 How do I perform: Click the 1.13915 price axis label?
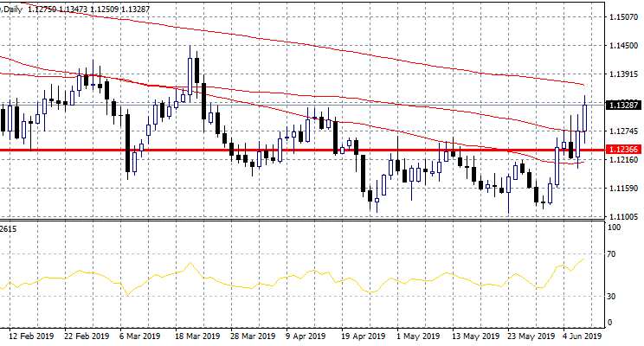click(x=624, y=74)
